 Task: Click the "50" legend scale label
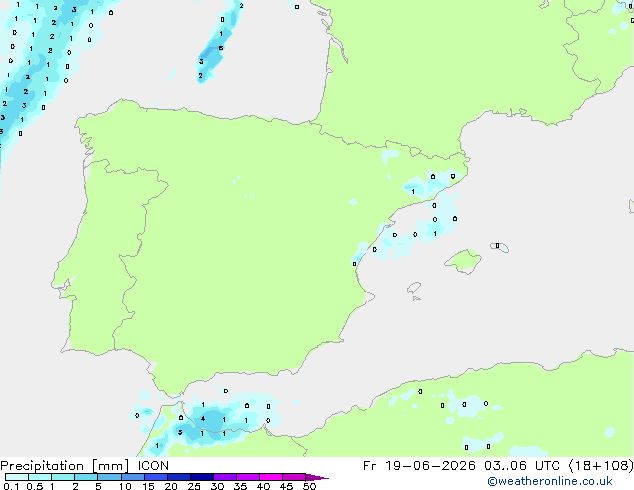[x=309, y=486]
